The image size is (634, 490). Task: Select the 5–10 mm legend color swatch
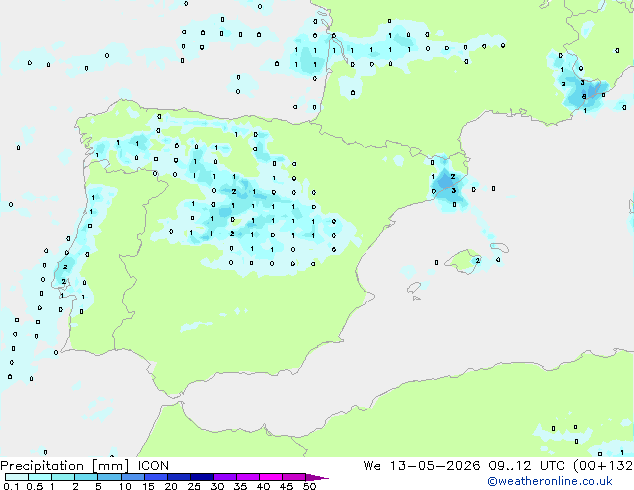[109, 477]
